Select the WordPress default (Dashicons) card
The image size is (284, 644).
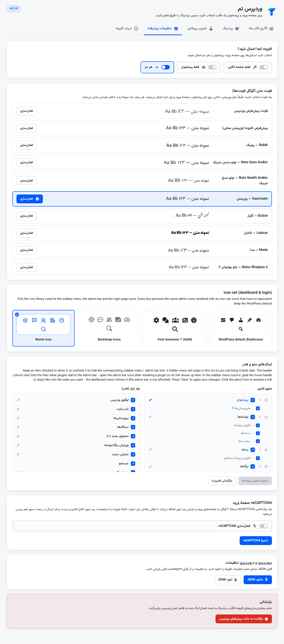(241, 328)
